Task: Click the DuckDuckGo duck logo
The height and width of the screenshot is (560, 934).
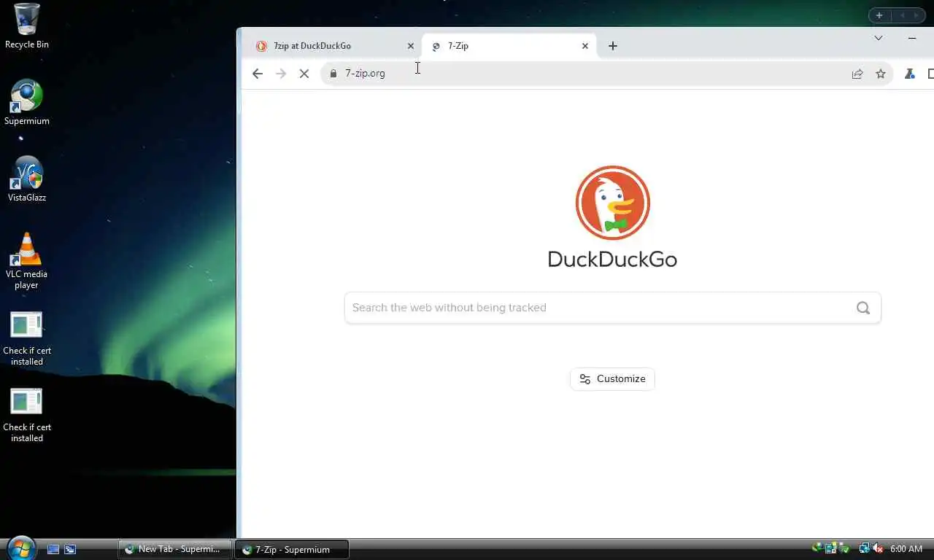Action: point(612,203)
